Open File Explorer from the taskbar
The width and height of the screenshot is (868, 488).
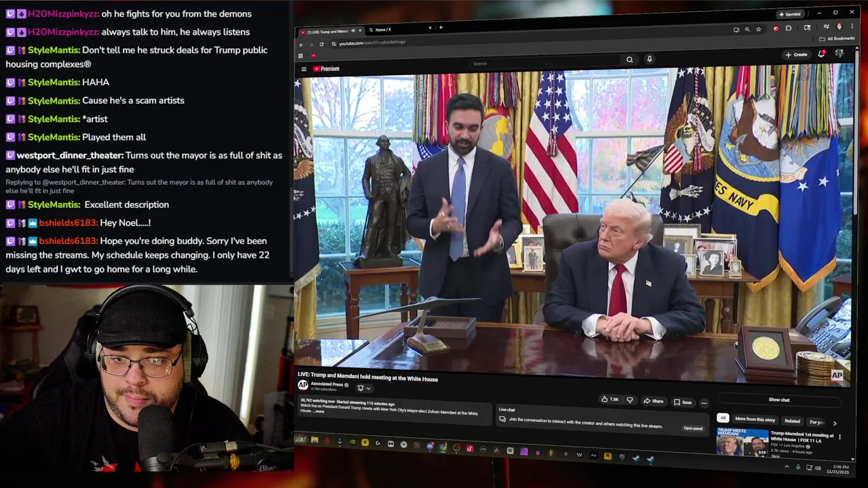[315, 441]
